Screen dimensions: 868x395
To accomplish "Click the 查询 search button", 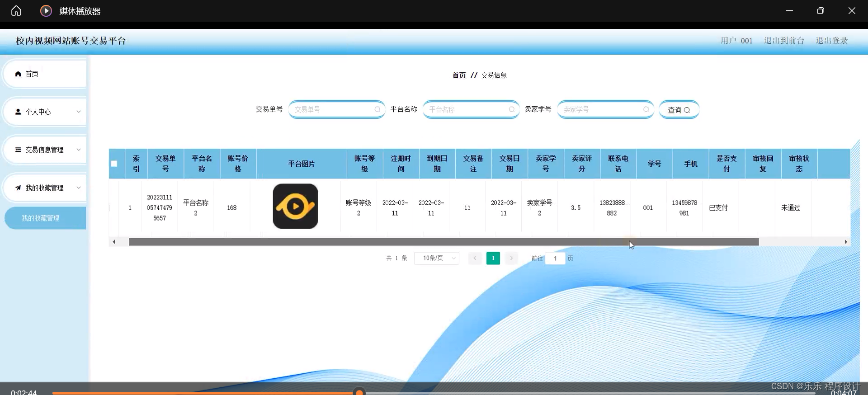I will 679,110.
